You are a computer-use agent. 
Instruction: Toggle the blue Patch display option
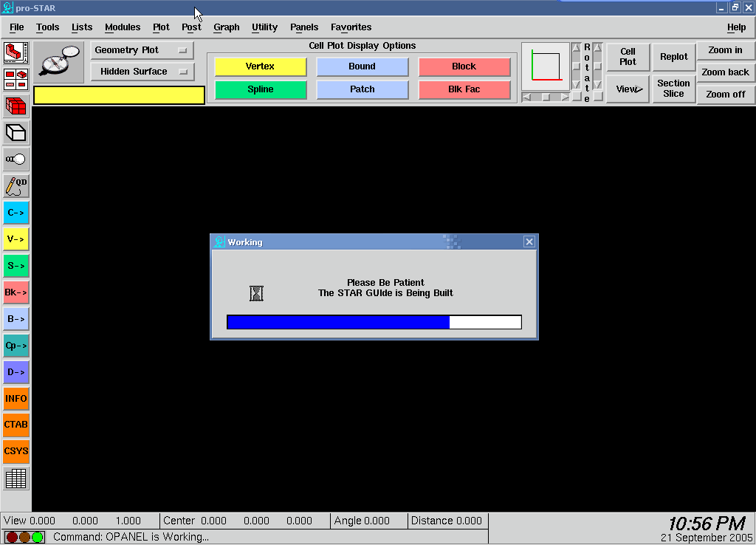pyautogui.click(x=362, y=89)
